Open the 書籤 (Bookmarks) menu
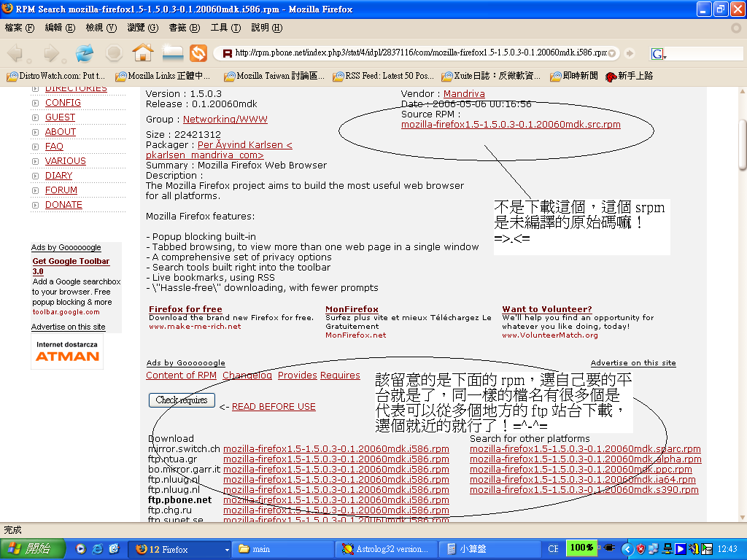 tap(184, 28)
